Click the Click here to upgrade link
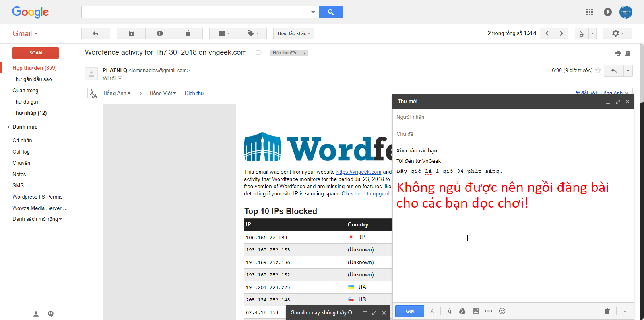The image size is (644, 320). 367,193
